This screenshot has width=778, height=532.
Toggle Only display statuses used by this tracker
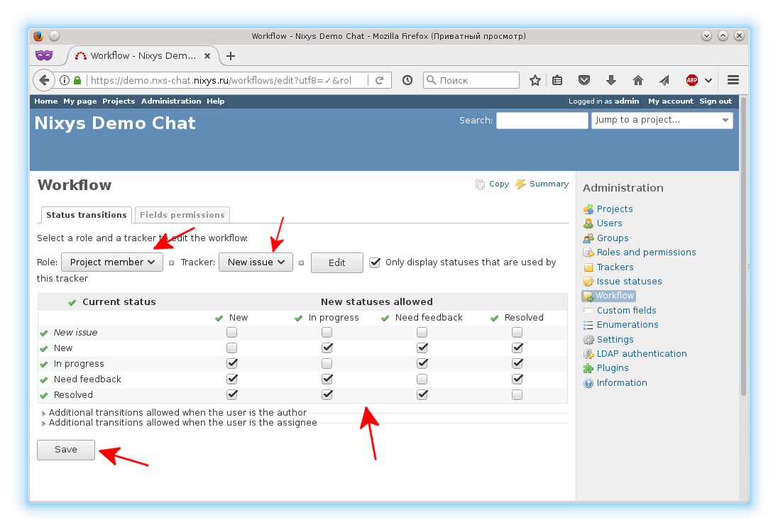point(375,262)
